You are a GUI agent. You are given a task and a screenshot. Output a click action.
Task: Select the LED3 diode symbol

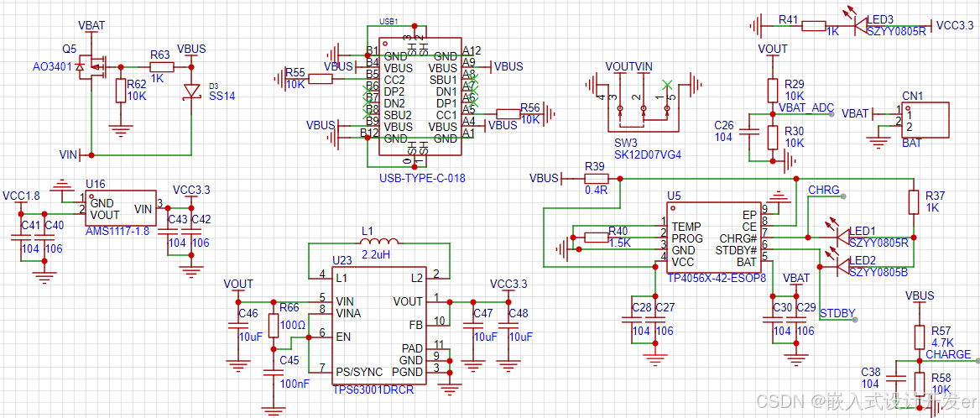click(x=859, y=25)
